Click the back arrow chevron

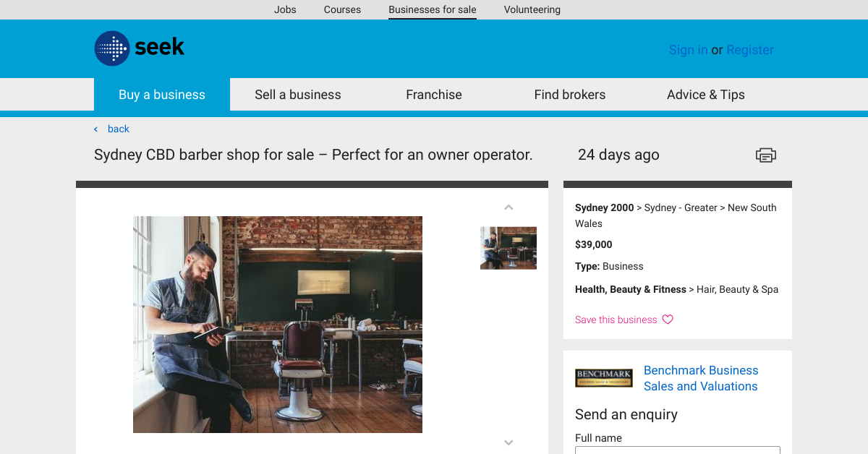[95, 129]
